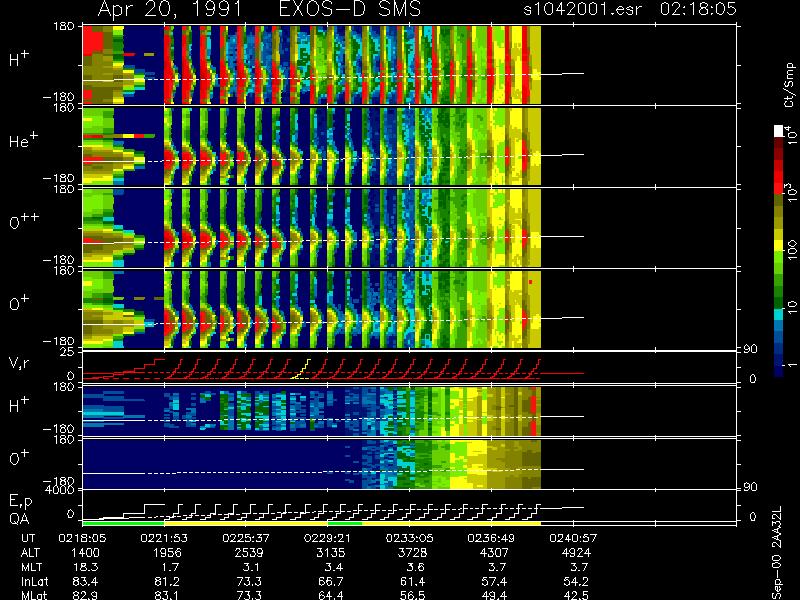The width and height of the screenshot is (800, 600).
Task: Click the ALT value "1400"
Action: (x=85, y=553)
